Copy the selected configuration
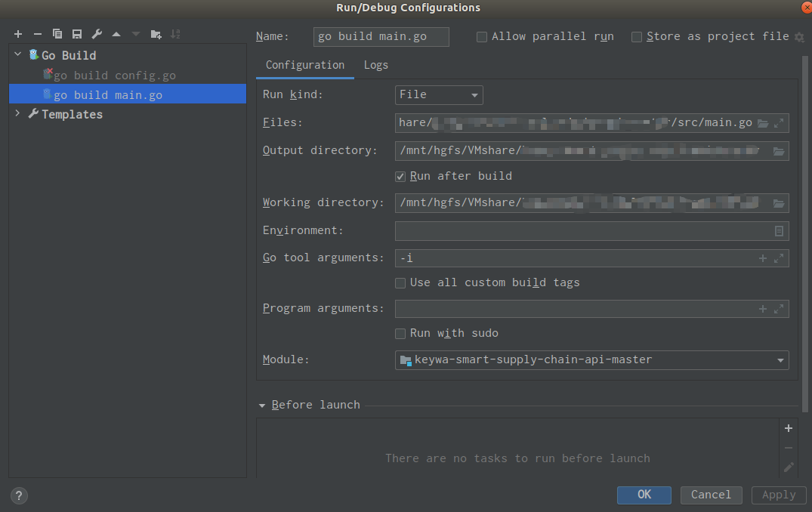Image resolution: width=812 pixels, height=512 pixels. (57, 34)
